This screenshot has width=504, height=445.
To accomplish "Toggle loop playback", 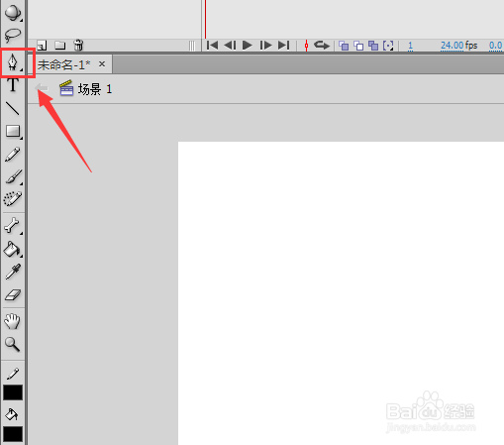I will click(322, 45).
